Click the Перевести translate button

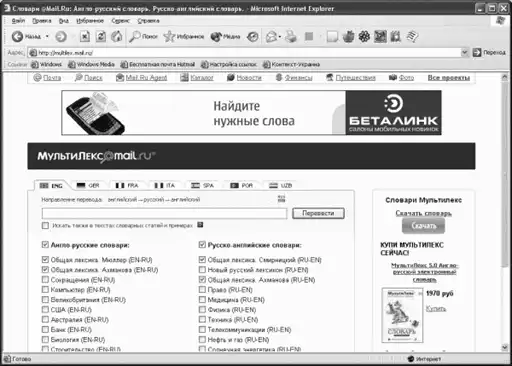(318, 213)
